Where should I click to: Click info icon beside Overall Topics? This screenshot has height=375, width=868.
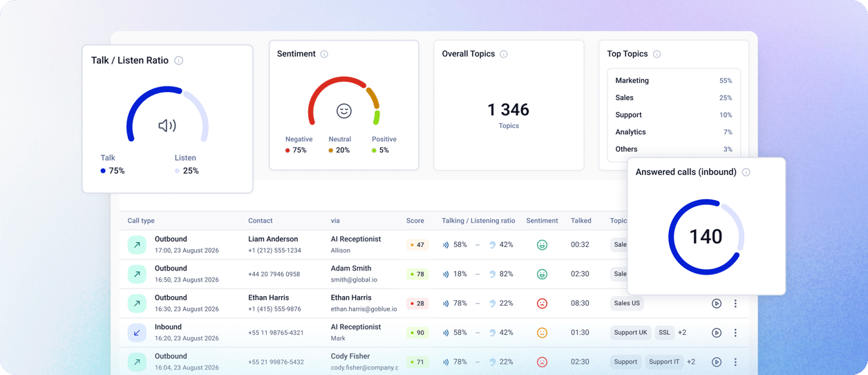click(x=504, y=54)
